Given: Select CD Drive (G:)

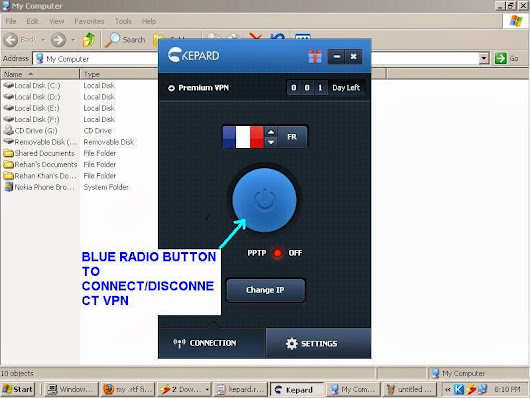Looking at the screenshot, I should 30,131.
